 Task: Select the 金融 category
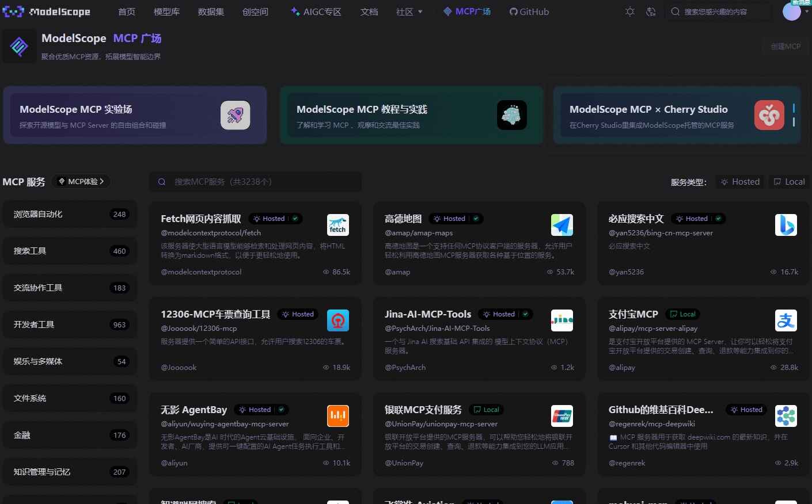(x=70, y=435)
